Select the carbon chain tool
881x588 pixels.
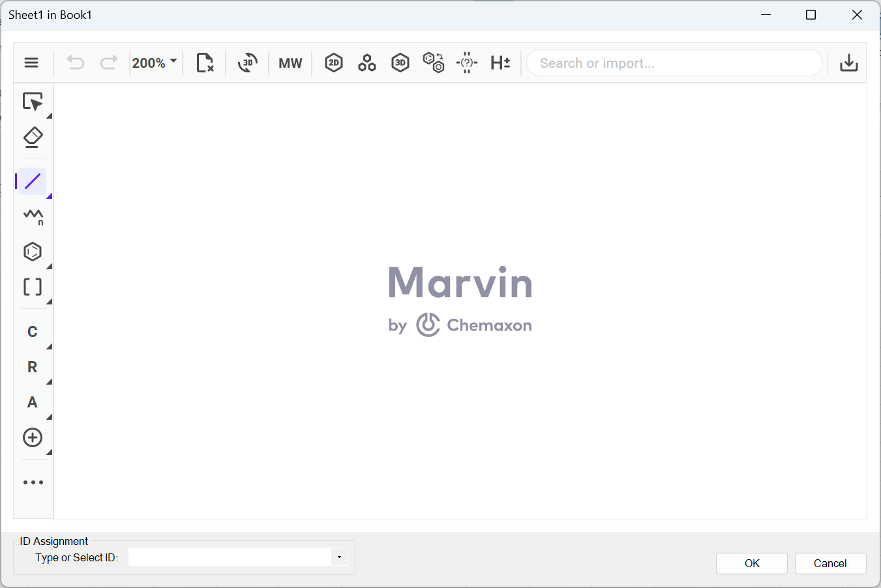tap(33, 216)
